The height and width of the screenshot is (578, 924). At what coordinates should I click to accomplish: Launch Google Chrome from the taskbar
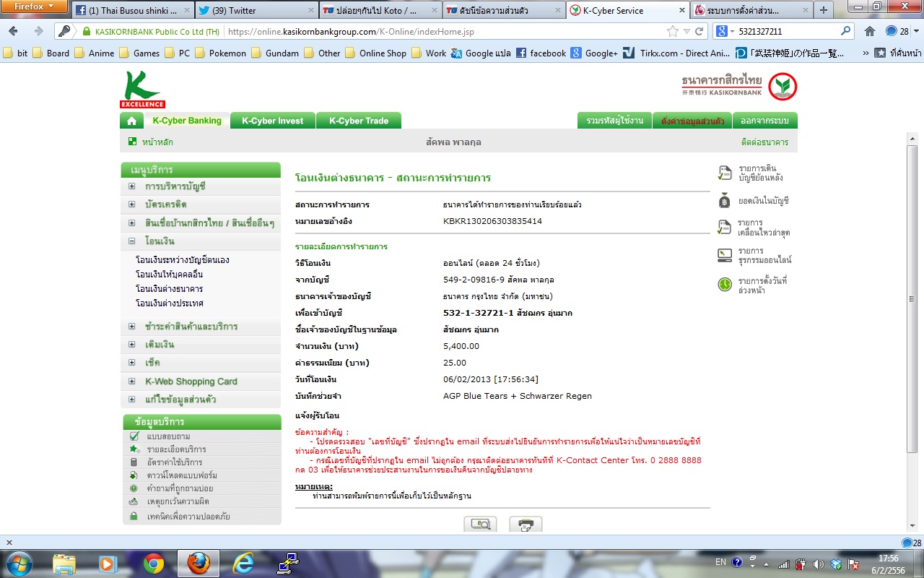(153, 563)
